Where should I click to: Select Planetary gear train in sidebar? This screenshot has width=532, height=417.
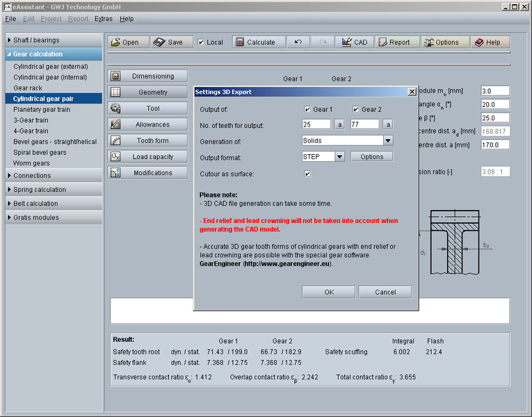pyautogui.click(x=42, y=109)
